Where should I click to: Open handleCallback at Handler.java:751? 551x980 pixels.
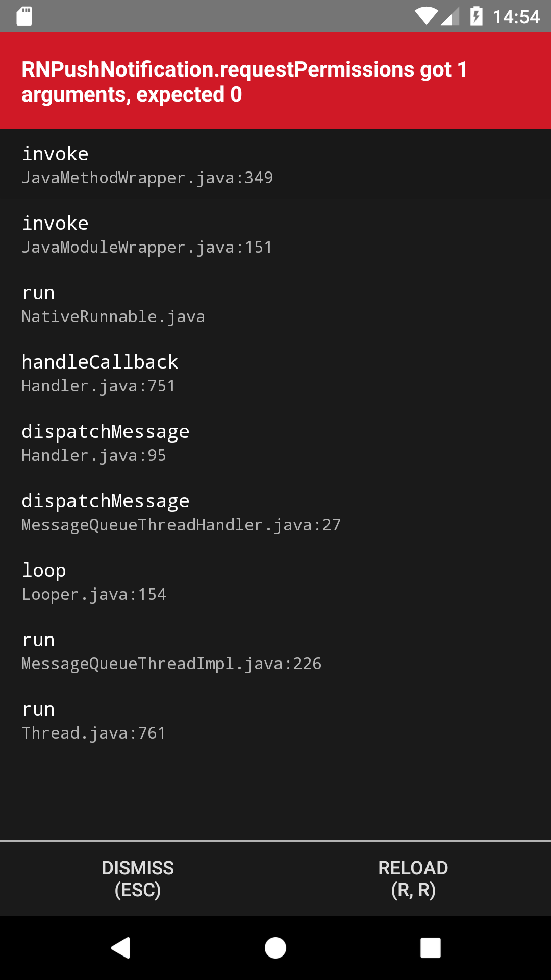100,374
